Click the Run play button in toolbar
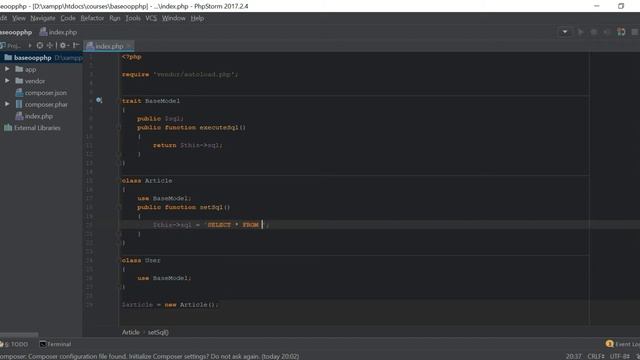Screen dimensions: 640x360 (580, 32)
